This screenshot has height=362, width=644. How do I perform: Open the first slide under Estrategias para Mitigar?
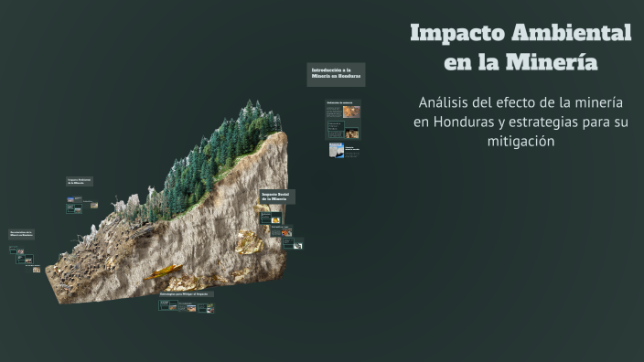pyautogui.click(x=168, y=305)
